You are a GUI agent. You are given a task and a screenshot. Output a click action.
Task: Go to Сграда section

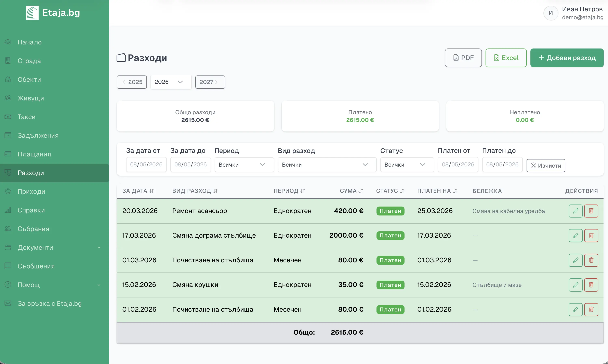(x=54, y=61)
